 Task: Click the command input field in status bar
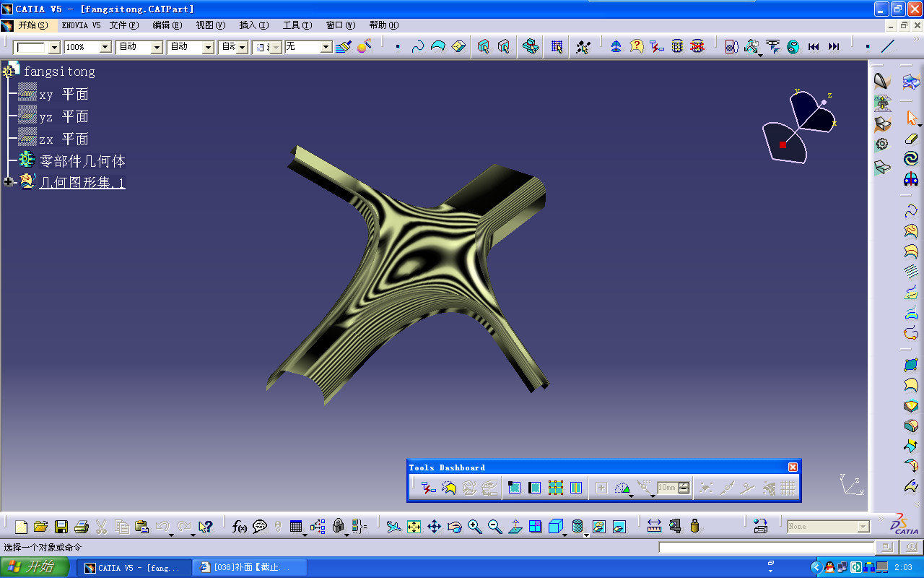(767, 548)
